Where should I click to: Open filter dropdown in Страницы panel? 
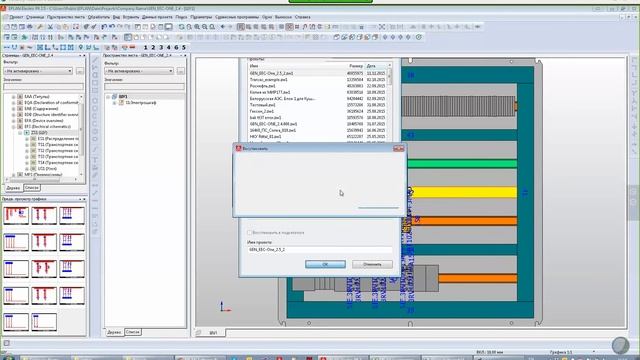69,71
